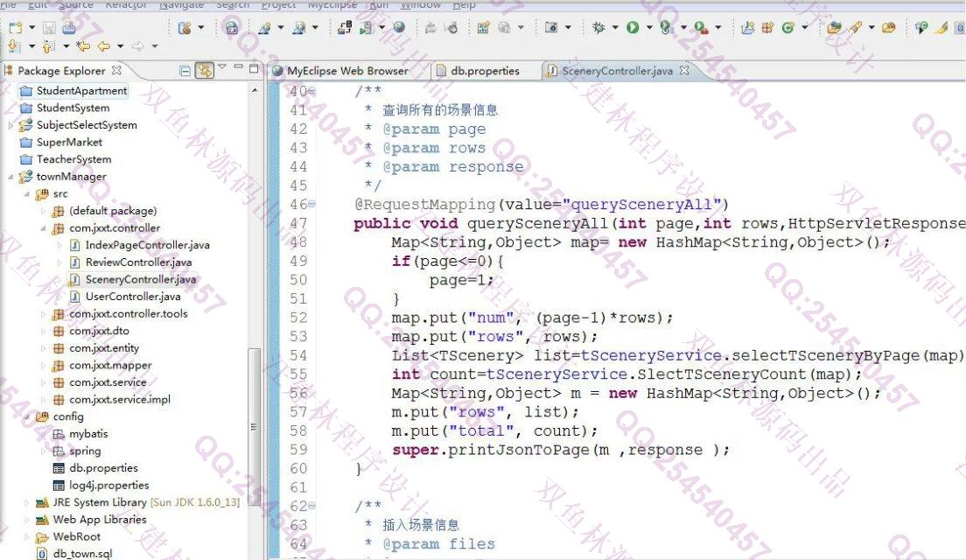Click the New Java Project icon

[748, 28]
